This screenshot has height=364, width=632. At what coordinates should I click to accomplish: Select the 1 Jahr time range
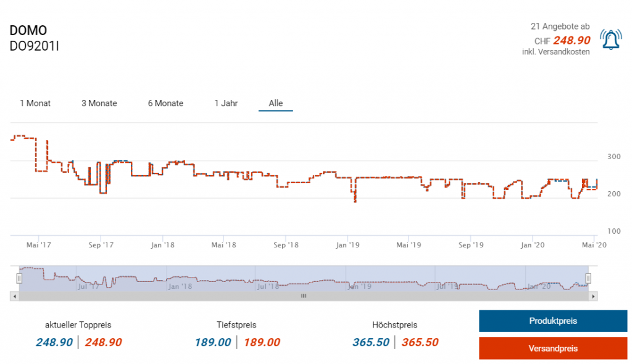pyautogui.click(x=226, y=103)
